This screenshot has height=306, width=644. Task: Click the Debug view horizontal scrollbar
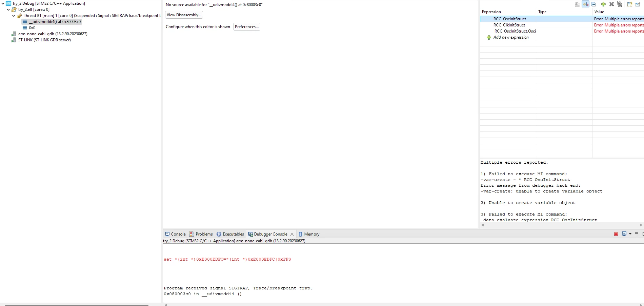[77, 305]
